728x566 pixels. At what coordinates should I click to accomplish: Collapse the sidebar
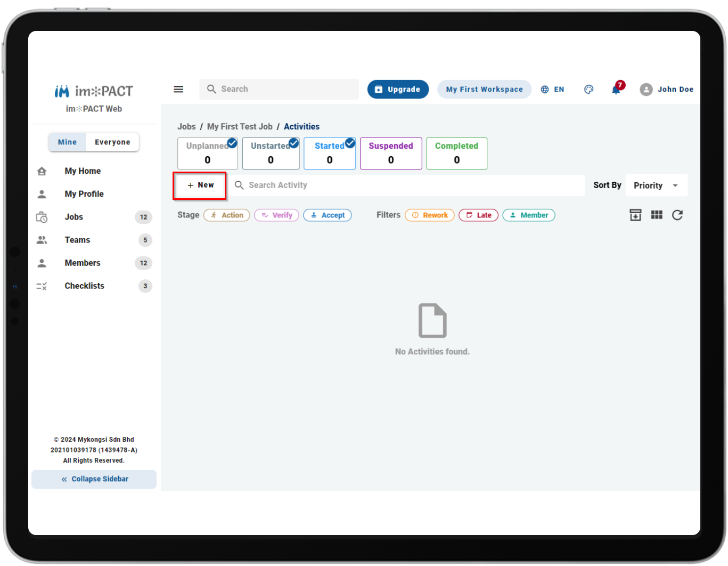click(x=94, y=479)
